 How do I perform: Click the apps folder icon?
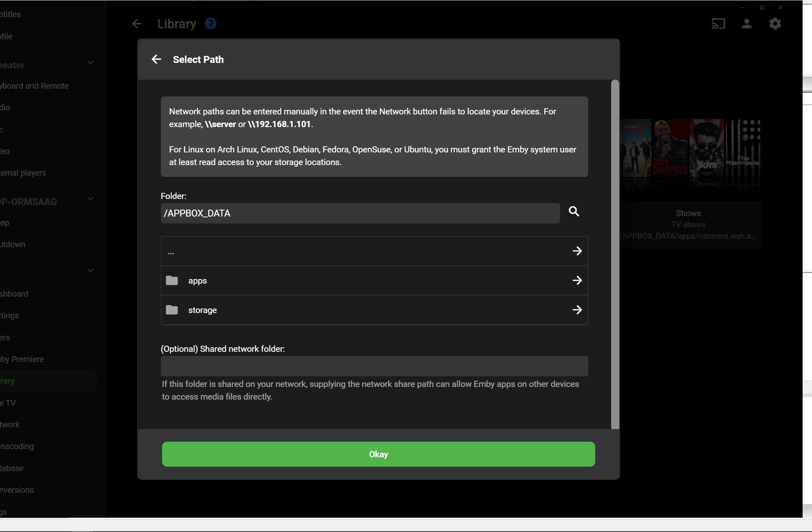click(x=172, y=281)
